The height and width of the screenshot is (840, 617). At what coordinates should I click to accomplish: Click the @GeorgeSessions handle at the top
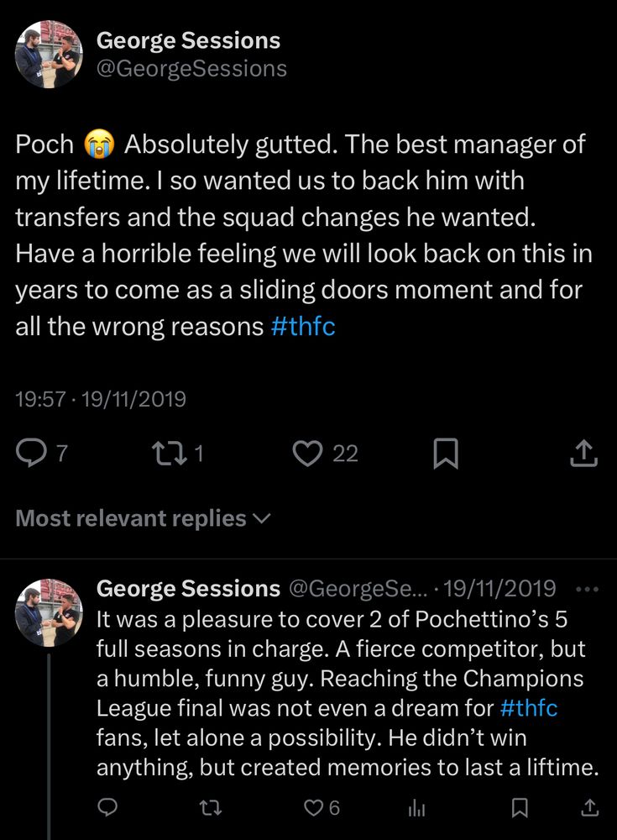(192, 69)
